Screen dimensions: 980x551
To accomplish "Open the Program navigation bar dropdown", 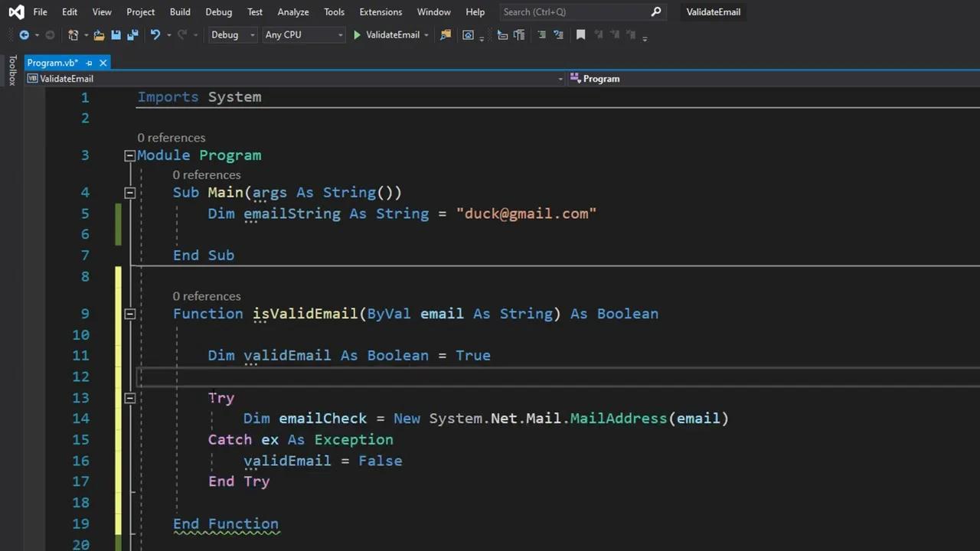I will coord(601,78).
